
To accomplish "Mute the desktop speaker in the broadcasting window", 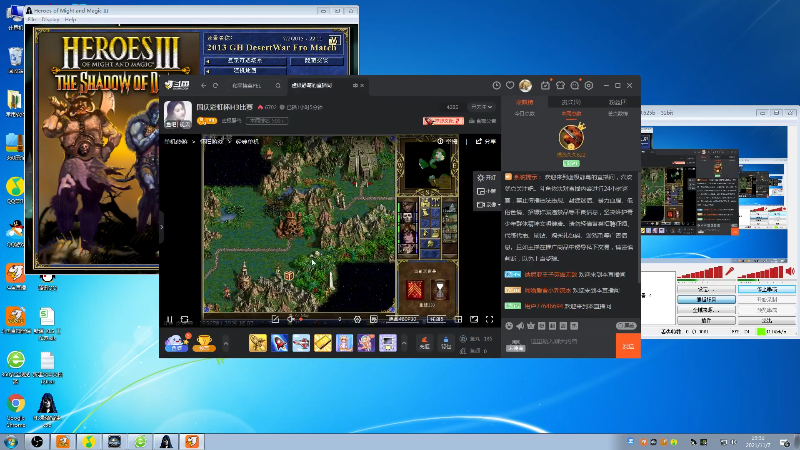I will [x=790, y=271].
